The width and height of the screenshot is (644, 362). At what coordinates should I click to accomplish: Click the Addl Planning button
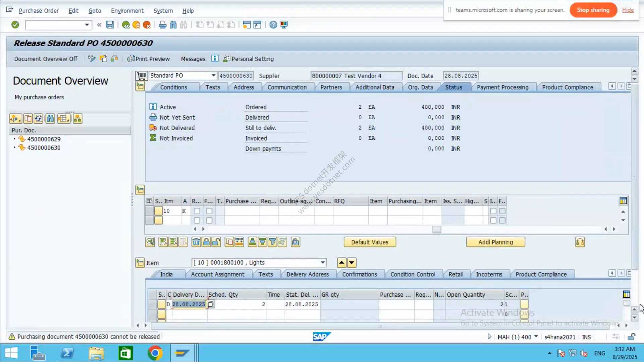click(495, 242)
